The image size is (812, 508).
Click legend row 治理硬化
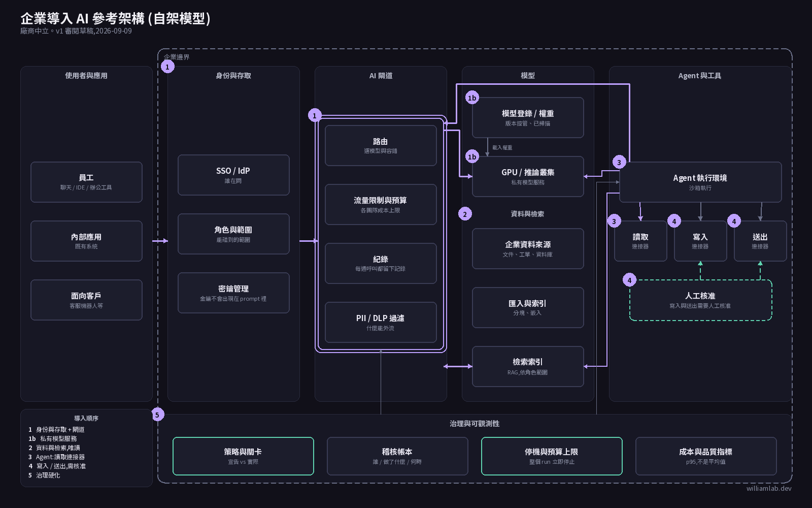(x=44, y=475)
